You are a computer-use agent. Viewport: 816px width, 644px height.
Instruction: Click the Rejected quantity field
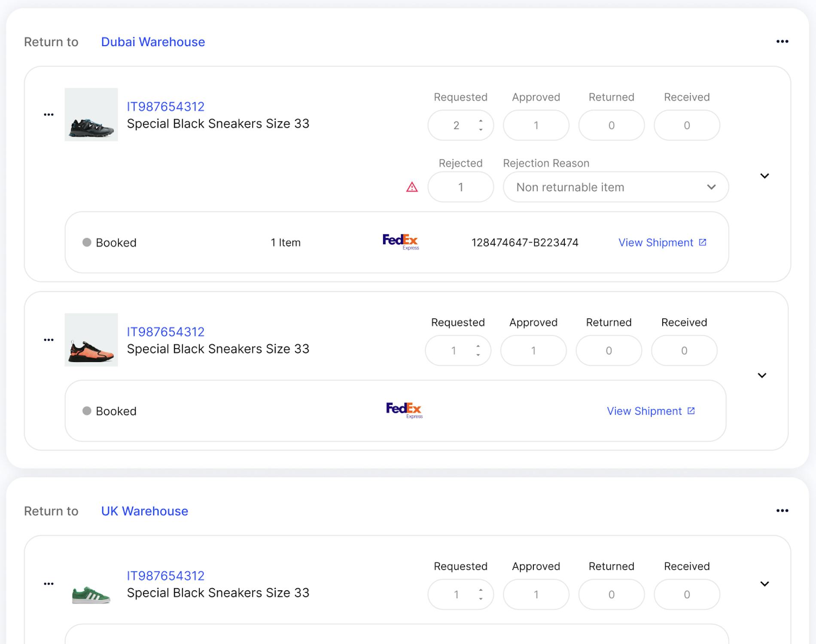[460, 187]
